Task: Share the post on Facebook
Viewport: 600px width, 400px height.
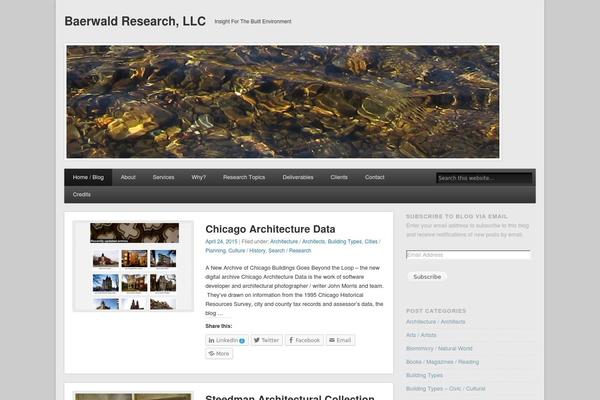Action: (304, 340)
